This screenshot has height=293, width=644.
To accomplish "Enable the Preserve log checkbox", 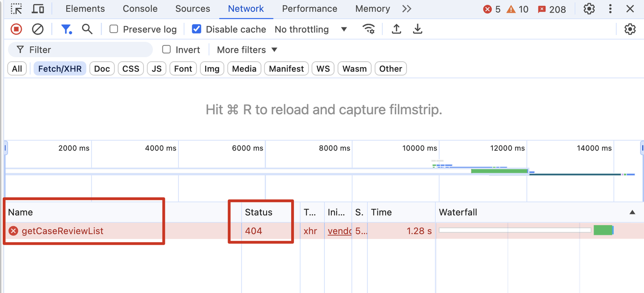I will [114, 29].
